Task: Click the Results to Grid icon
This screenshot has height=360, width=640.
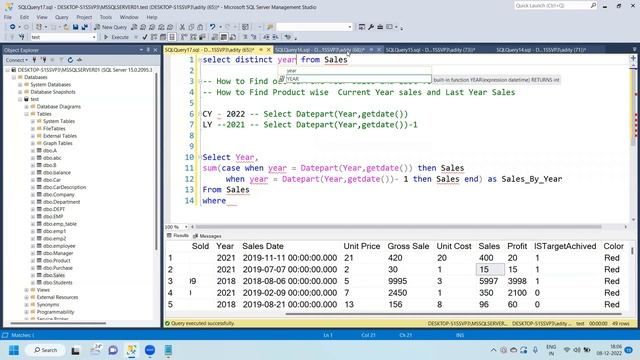Action: [224, 37]
